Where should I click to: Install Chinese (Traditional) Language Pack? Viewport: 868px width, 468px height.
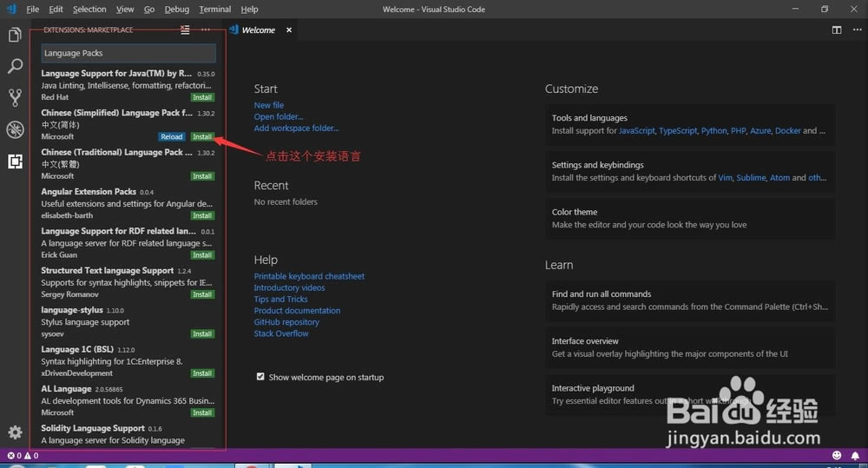(x=202, y=176)
